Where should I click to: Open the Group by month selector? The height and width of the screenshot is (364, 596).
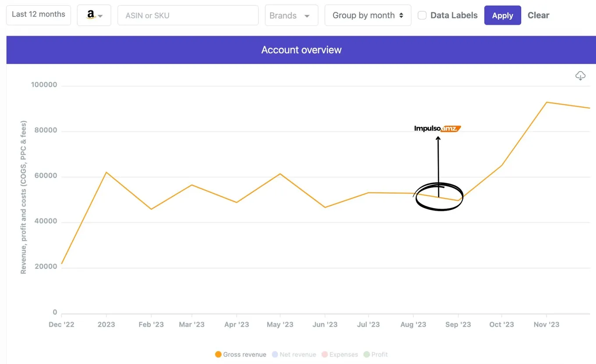pyautogui.click(x=368, y=15)
